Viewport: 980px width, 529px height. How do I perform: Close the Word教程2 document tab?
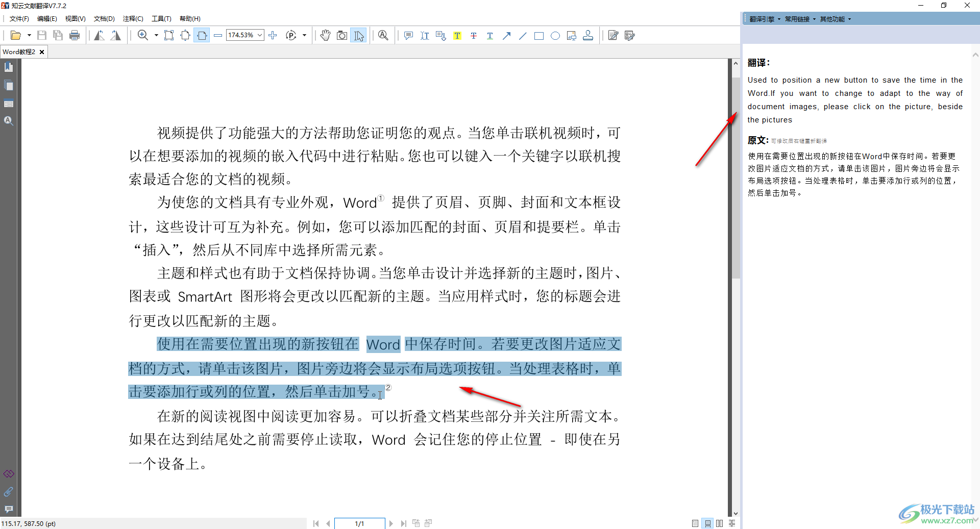click(42, 52)
